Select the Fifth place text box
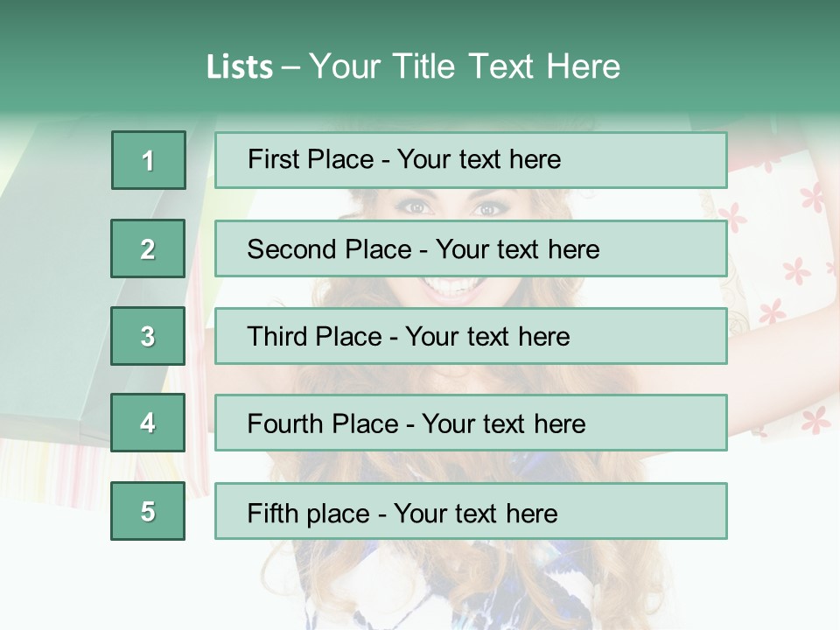Image resolution: width=840 pixels, height=630 pixels. pos(471,511)
